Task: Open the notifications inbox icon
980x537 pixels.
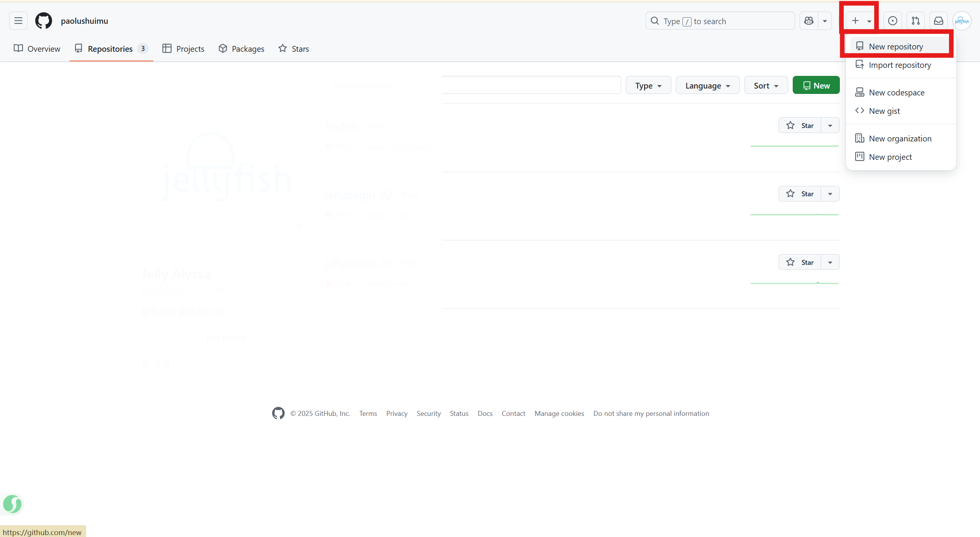Action: tap(938, 21)
